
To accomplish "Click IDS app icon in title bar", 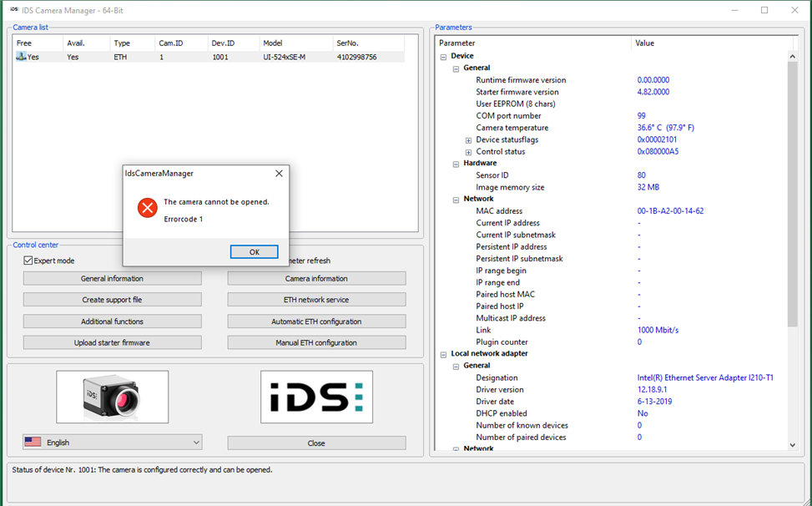I will (14, 10).
